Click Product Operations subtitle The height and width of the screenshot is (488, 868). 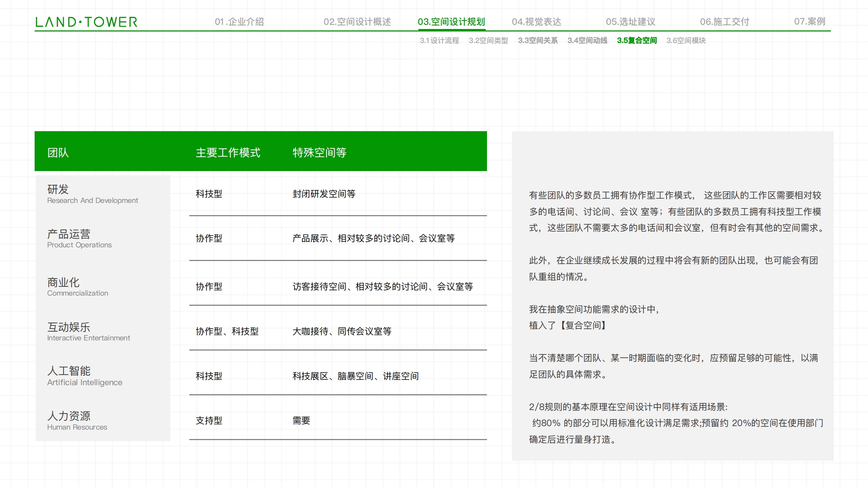79,245
